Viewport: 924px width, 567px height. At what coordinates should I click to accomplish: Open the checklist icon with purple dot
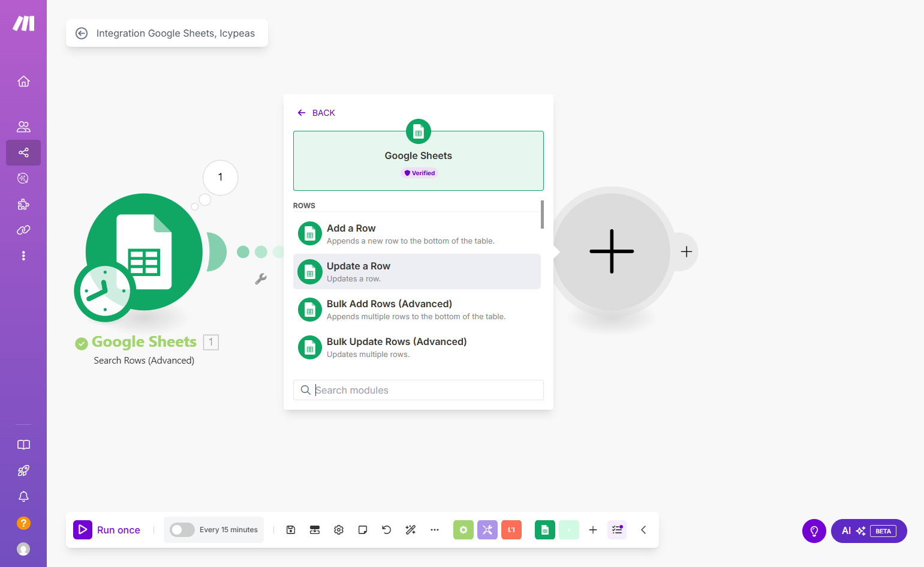point(617,530)
